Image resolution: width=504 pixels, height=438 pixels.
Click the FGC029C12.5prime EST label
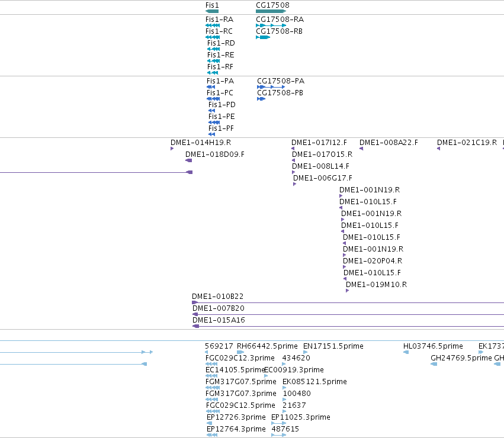pyautogui.click(x=240, y=405)
